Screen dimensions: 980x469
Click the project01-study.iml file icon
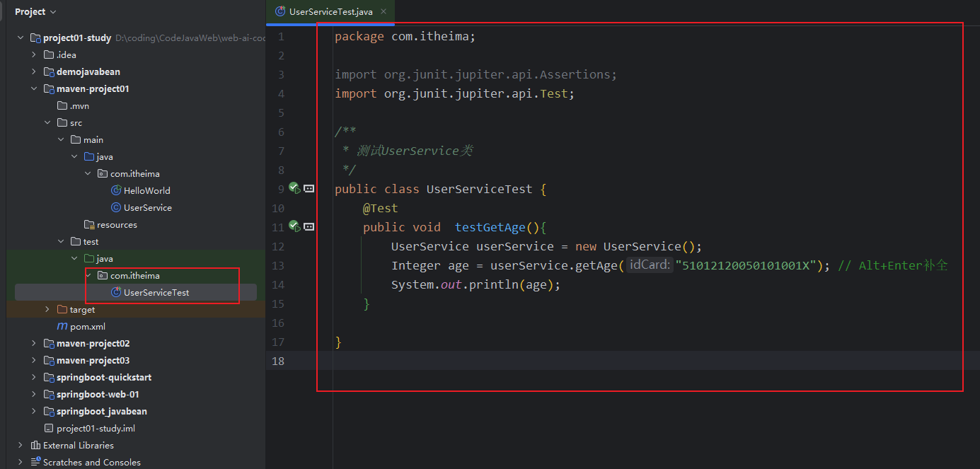(49, 428)
